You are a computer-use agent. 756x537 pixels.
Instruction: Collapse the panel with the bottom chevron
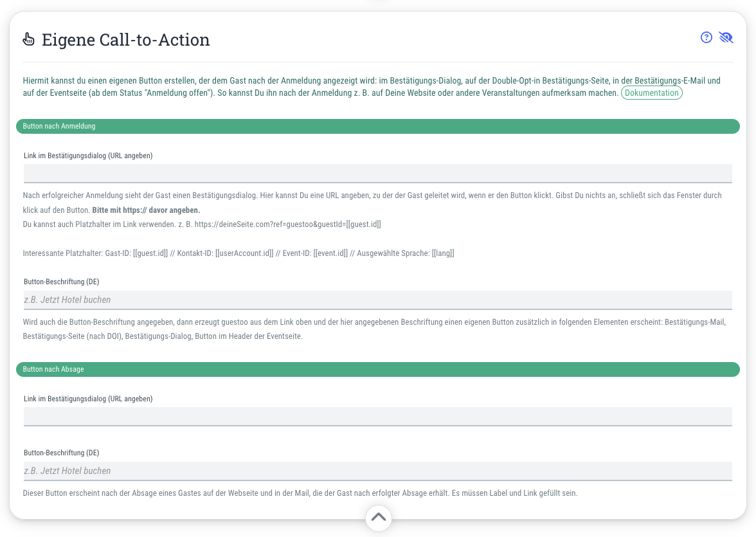coord(379,518)
